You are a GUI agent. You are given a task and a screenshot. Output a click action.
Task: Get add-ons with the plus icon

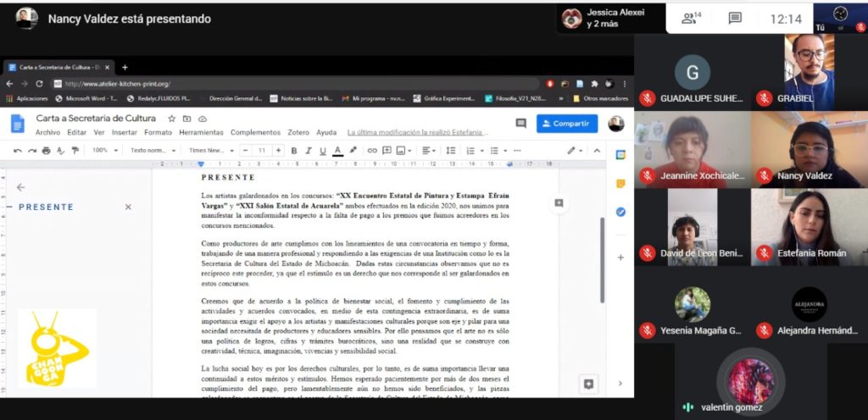point(620,257)
